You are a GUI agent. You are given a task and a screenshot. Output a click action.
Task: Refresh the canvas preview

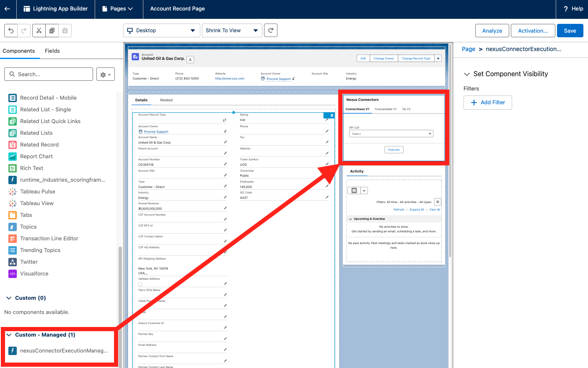[271, 30]
